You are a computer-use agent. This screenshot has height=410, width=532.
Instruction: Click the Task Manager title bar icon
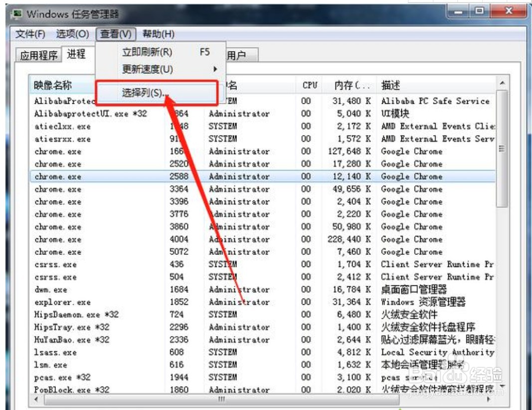pyautogui.click(x=16, y=14)
